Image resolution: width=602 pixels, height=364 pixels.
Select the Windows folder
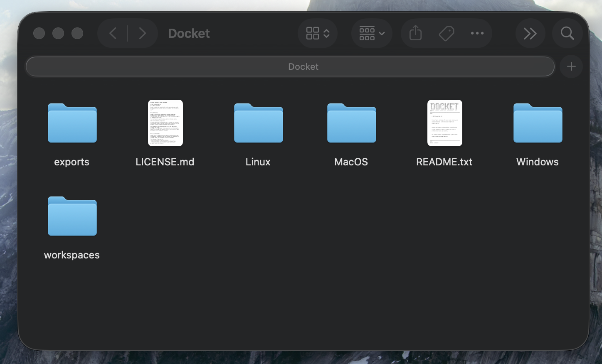click(x=537, y=123)
